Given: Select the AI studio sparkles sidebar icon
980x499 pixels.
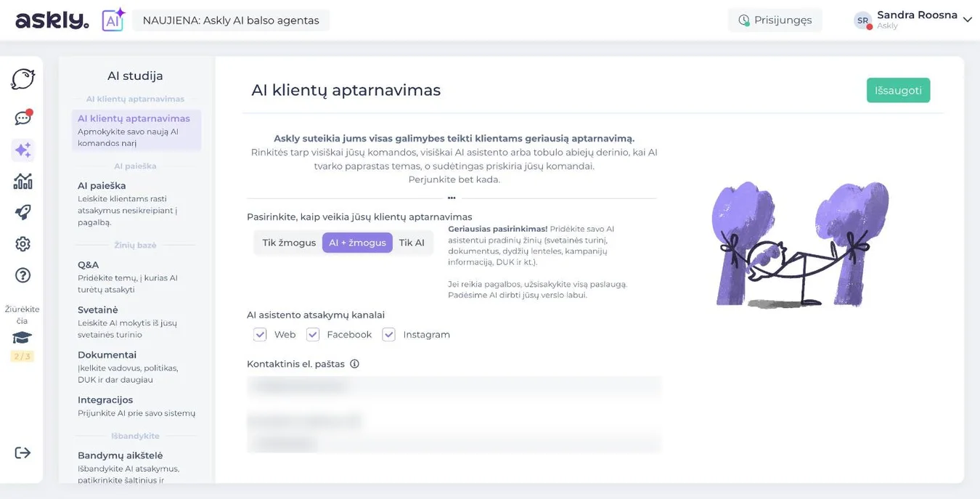Looking at the screenshot, I should pos(23,150).
